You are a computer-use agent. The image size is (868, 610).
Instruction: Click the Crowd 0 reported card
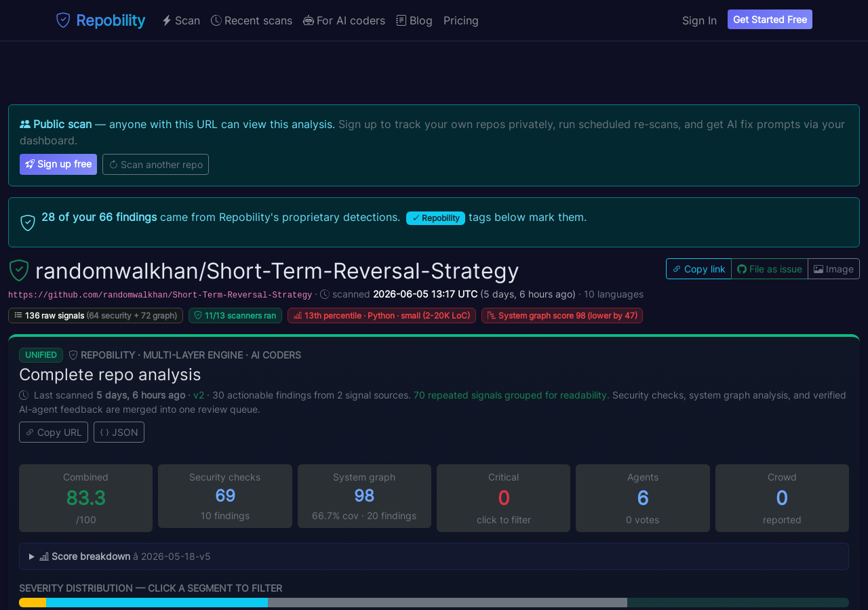[782, 498]
